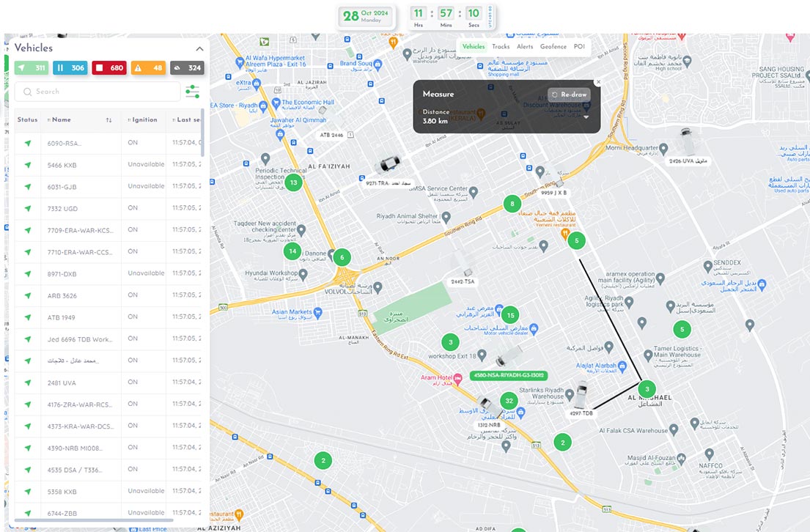The image size is (810, 532).
Task: Toggle the red stopped vehicles filter 680
Action: pyautogui.click(x=109, y=68)
